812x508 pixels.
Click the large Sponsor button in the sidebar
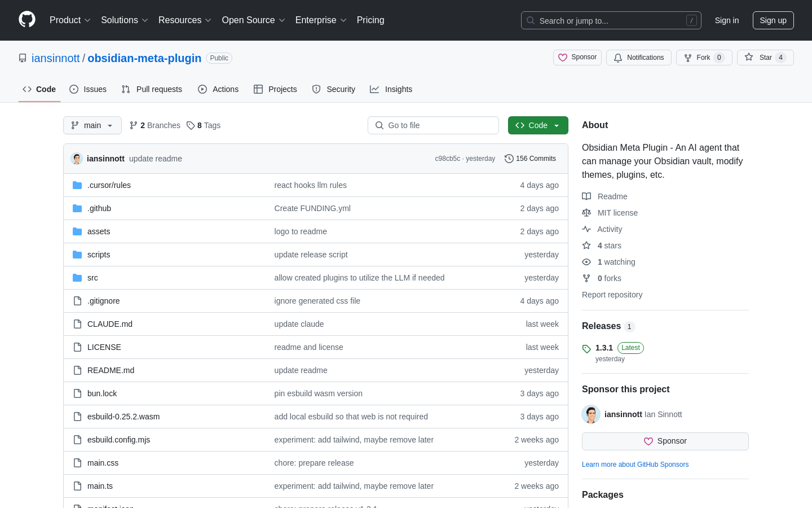click(665, 441)
